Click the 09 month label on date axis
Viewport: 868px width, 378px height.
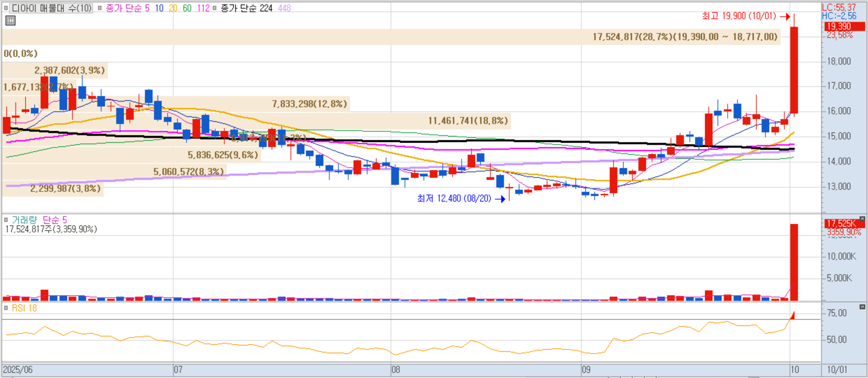click(x=586, y=370)
